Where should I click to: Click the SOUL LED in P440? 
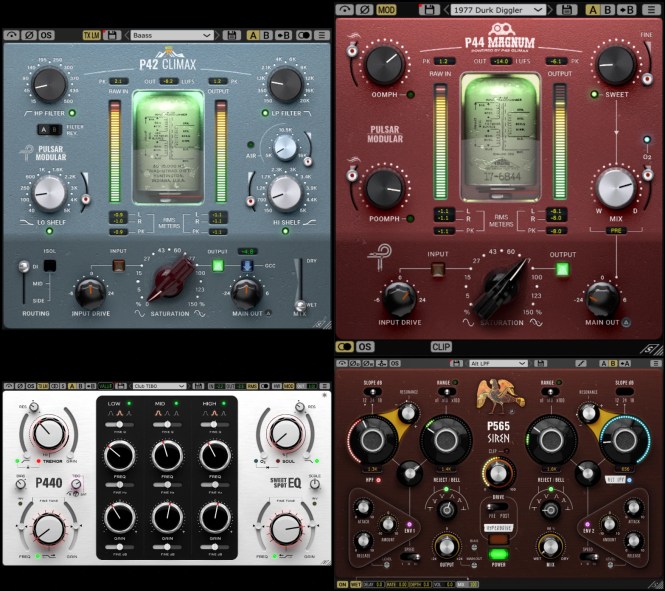[278, 461]
